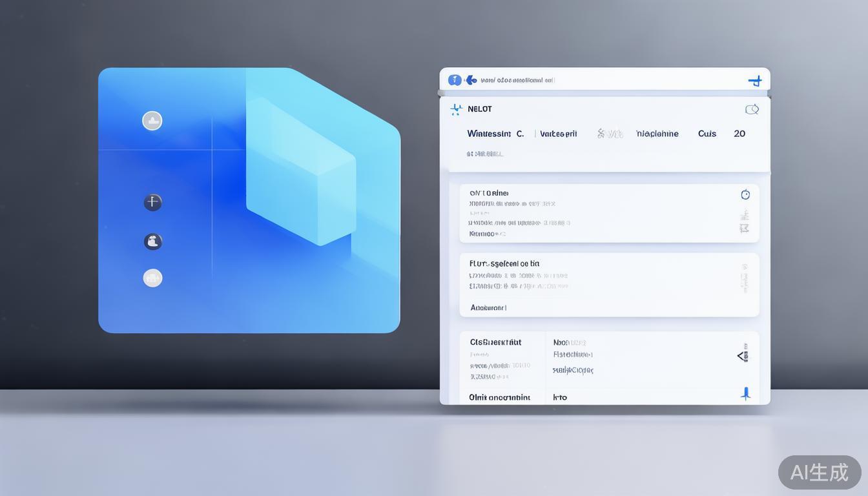
Task: Open the niaclehine tab
Action: click(x=657, y=134)
